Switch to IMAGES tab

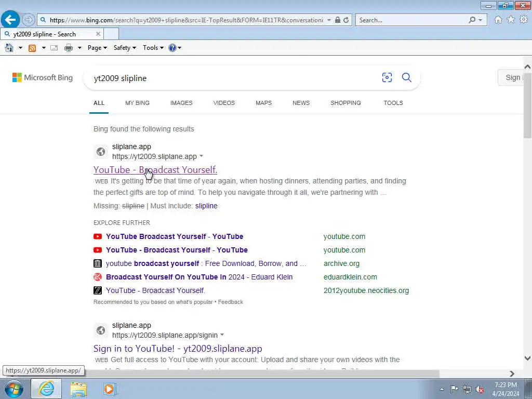tap(181, 103)
